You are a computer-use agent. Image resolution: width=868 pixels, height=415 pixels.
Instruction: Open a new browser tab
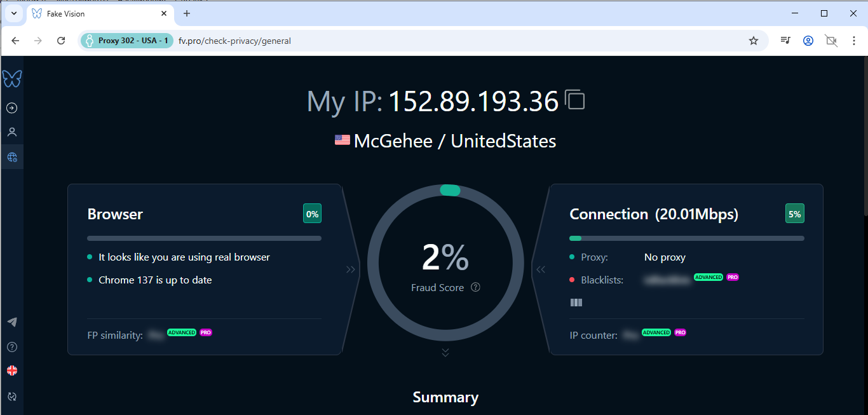187,13
